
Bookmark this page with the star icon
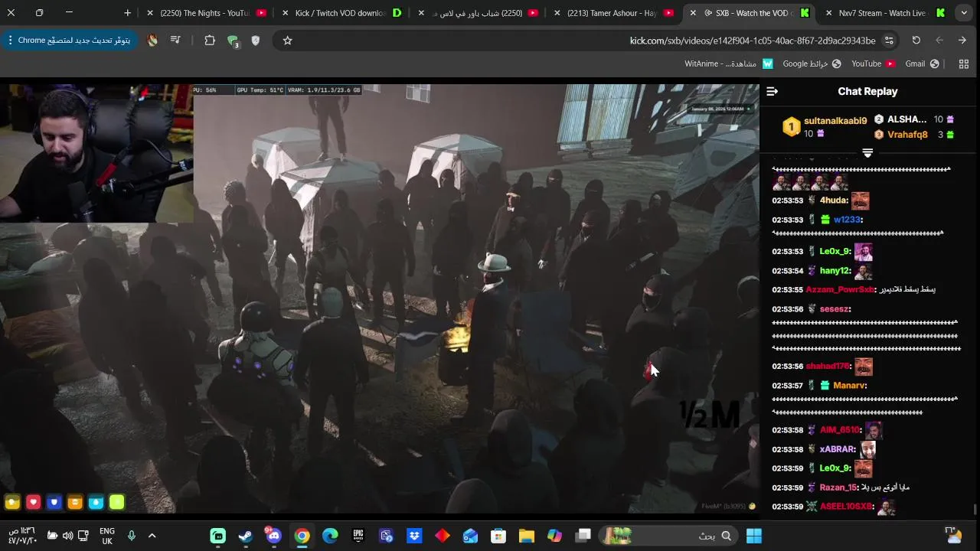[287, 41]
